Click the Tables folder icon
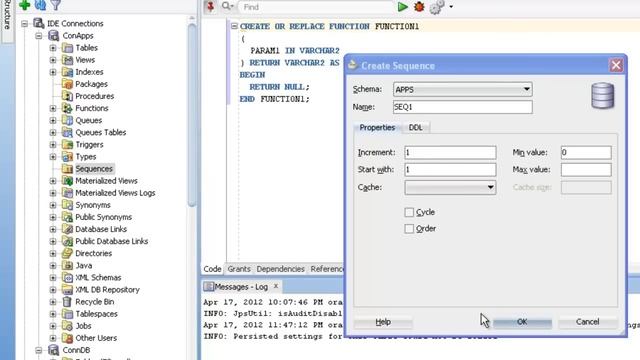This screenshot has height=360, width=640. [x=67, y=48]
